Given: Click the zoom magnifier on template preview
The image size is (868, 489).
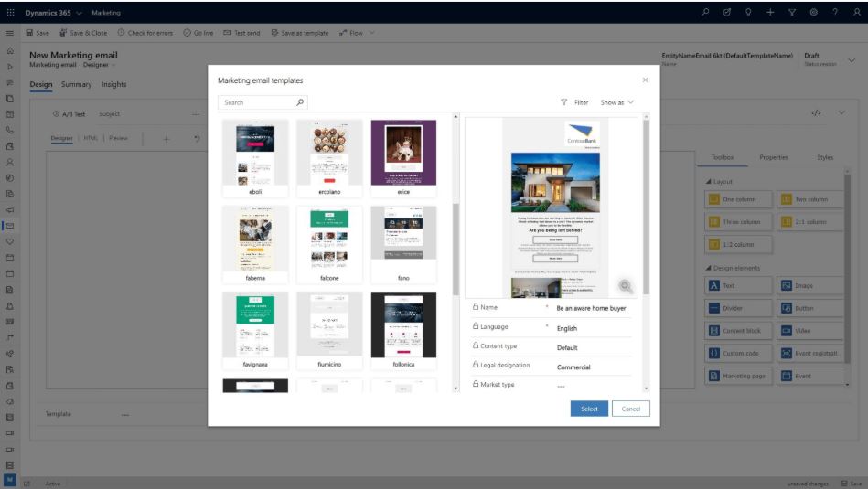Looking at the screenshot, I should point(625,286).
